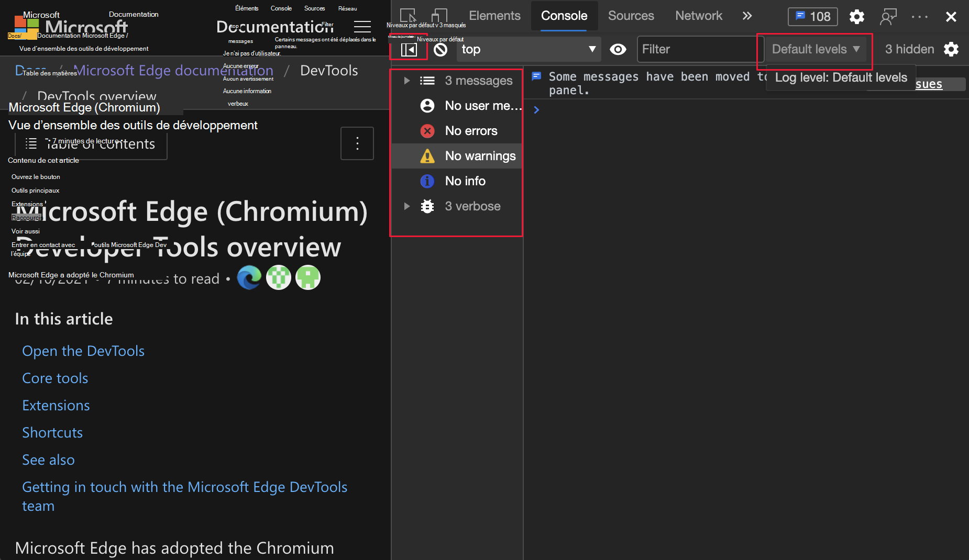The width and height of the screenshot is (969, 560).
Task: Jump to Extensions section link
Action: (x=56, y=406)
